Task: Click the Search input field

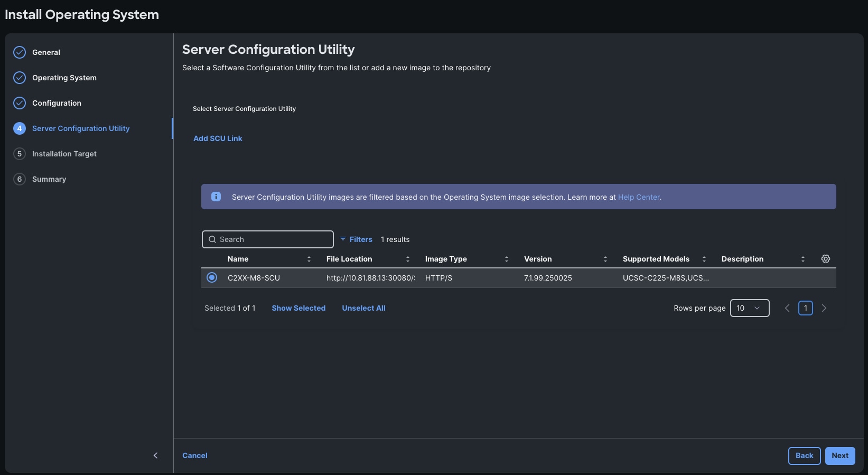Action: click(x=268, y=239)
